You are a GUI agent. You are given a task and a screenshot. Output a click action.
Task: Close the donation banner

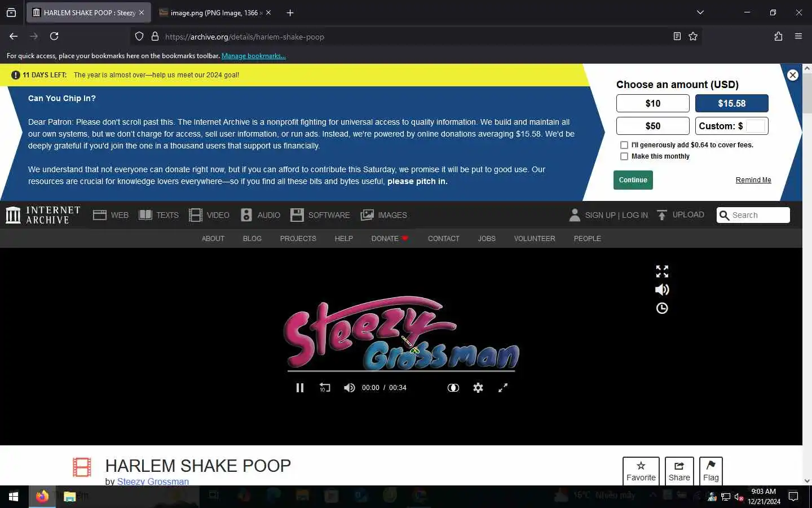tap(793, 75)
